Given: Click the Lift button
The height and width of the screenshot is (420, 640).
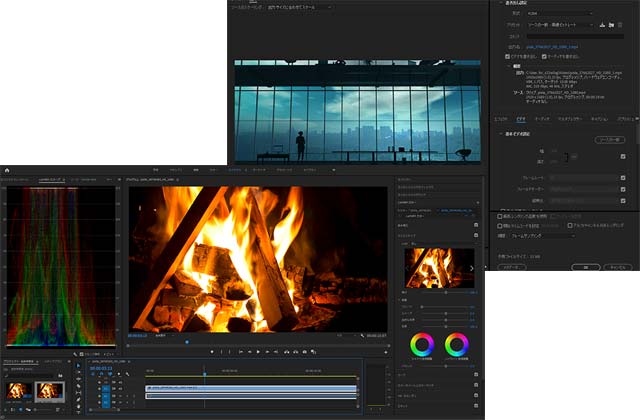Looking at the screenshot, I should 287,352.
